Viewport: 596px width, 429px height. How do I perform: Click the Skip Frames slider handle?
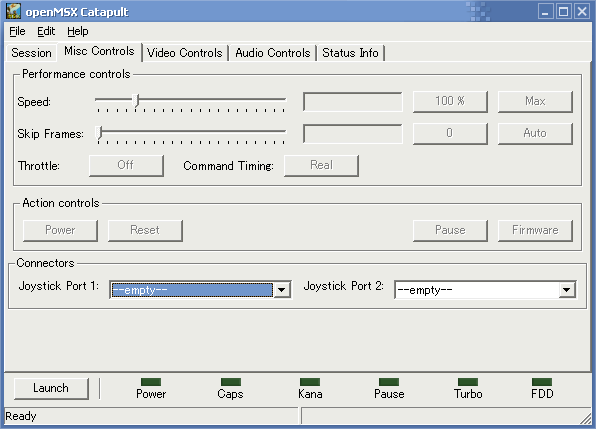100,133
